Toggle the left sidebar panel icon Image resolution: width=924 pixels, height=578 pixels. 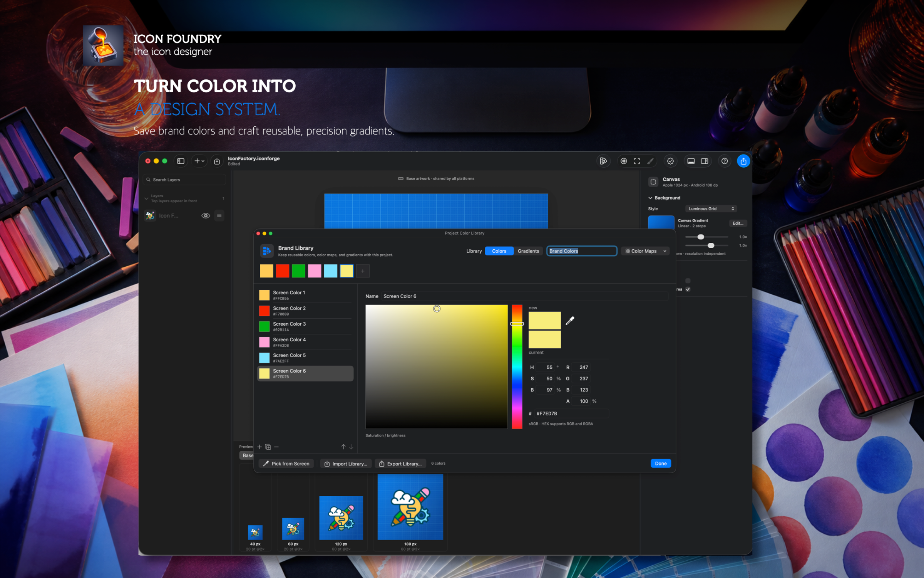coord(181,161)
